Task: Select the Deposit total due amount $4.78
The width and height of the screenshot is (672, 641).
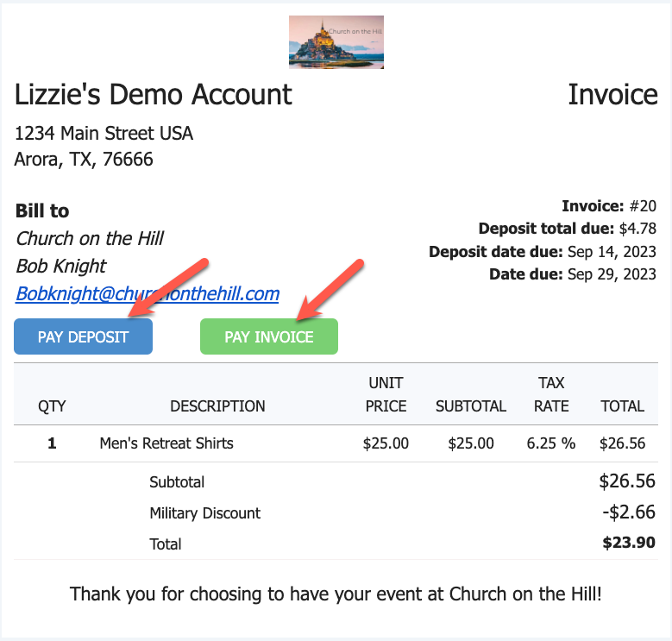Action: click(x=637, y=229)
